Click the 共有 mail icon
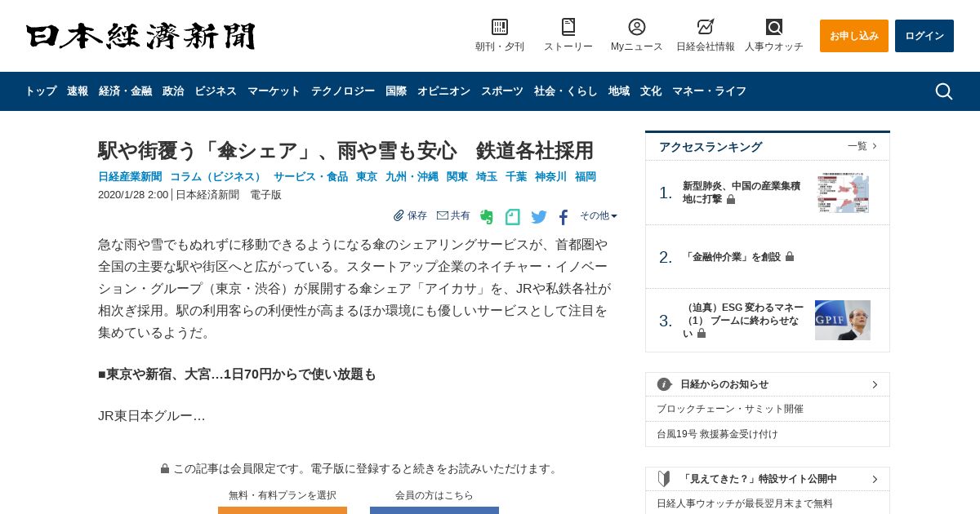The height and width of the screenshot is (514, 980). pos(443,215)
